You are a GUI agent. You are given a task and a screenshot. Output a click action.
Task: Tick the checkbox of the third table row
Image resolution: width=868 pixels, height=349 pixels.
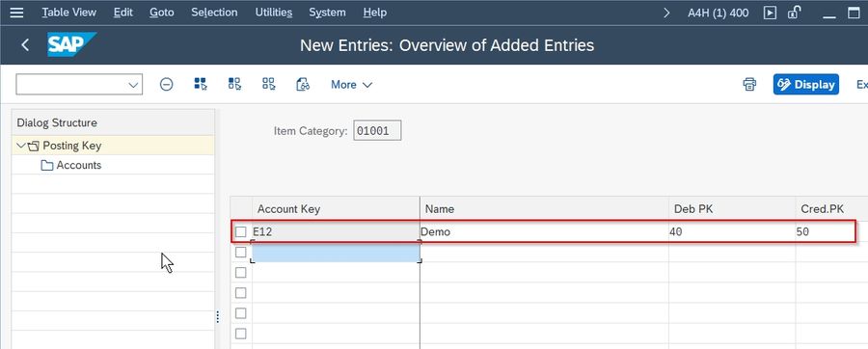click(x=241, y=273)
